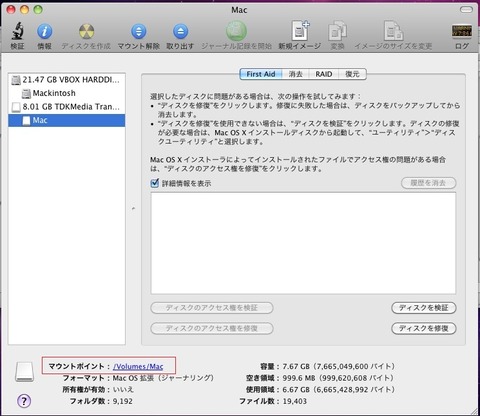The image size is (480, 416).
Task: Click the Resize Image (イメージのサイズを変更) icon
Action: [x=393, y=30]
